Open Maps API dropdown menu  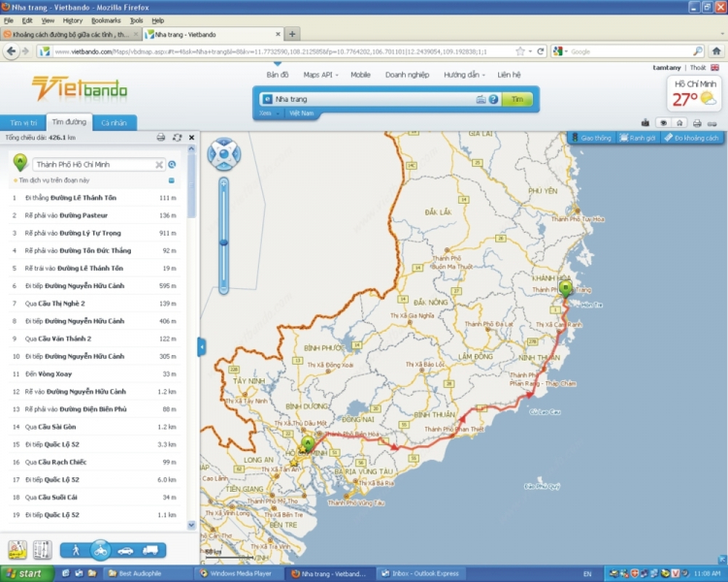320,75
